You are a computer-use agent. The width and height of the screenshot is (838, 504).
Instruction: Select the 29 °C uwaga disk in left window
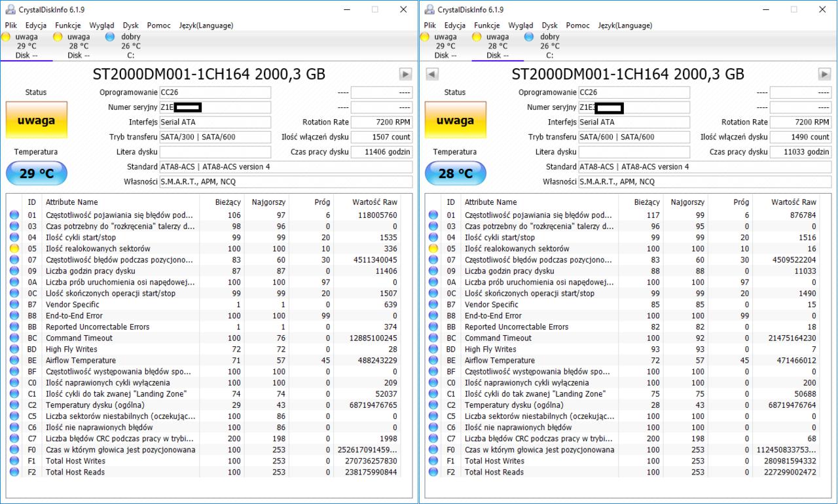26,46
